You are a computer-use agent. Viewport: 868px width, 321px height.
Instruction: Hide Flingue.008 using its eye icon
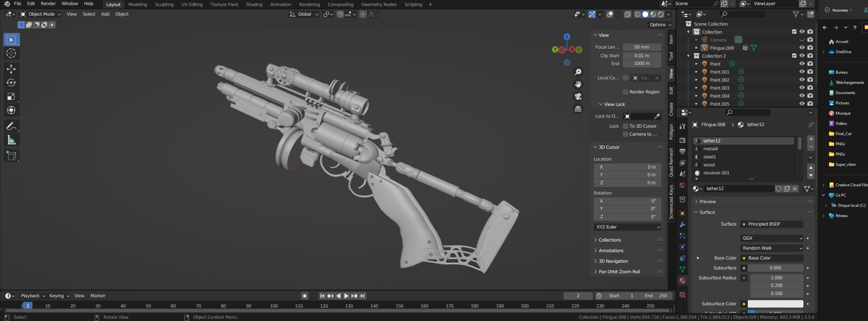pos(802,48)
